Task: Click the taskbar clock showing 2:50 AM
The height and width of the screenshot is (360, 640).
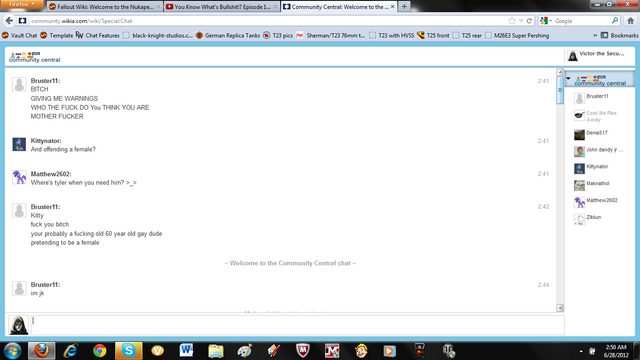Action: point(616,351)
